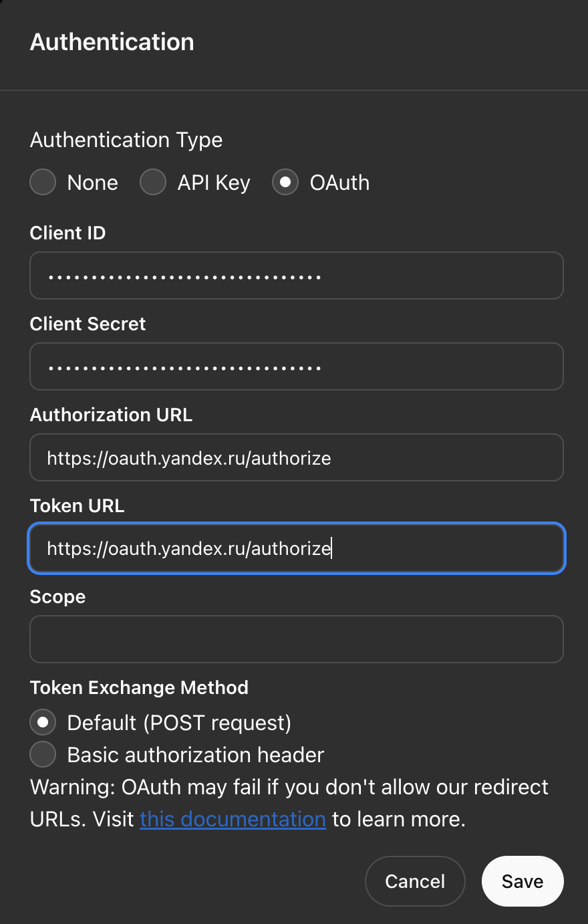Open the "this documentation" link
Image resolution: width=588 pixels, height=924 pixels.
point(233,819)
